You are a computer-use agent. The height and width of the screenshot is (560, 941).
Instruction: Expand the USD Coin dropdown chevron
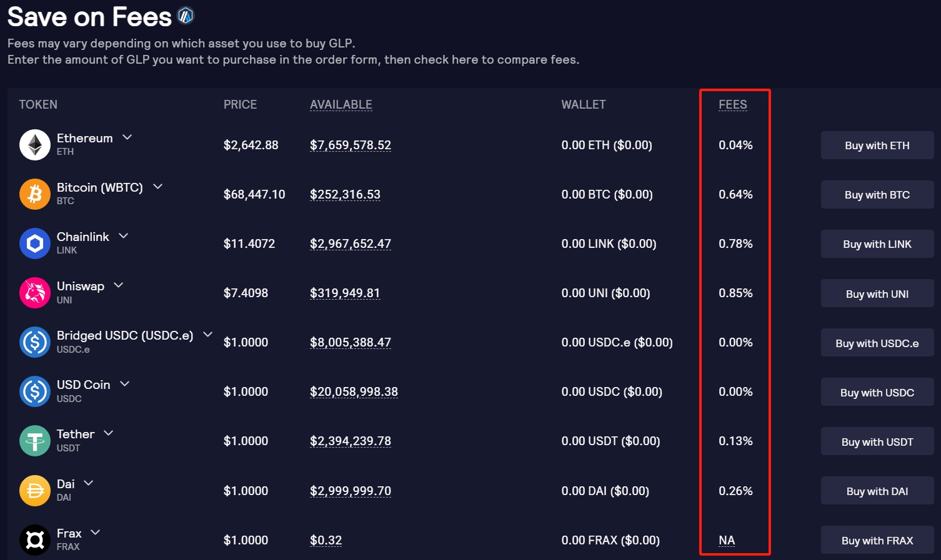coord(125,383)
